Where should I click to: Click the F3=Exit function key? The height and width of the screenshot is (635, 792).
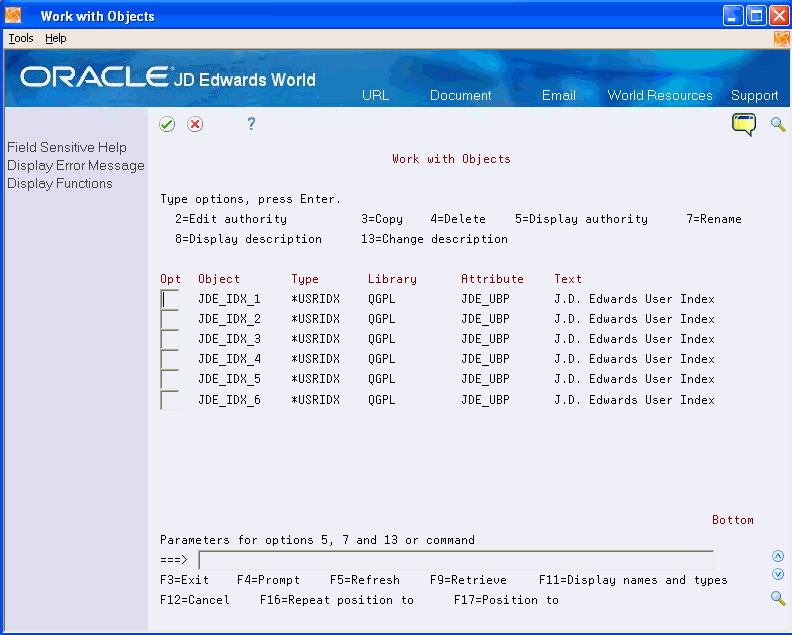(184, 580)
